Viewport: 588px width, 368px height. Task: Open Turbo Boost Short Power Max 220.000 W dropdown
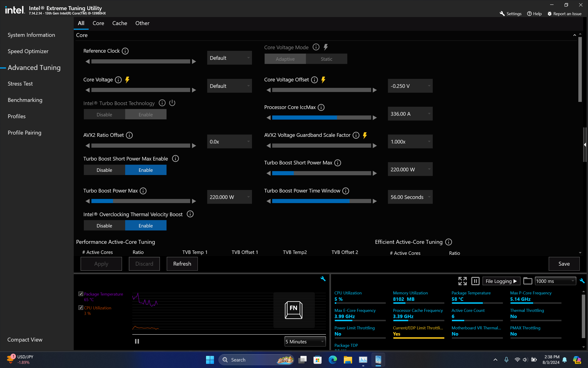point(410,169)
